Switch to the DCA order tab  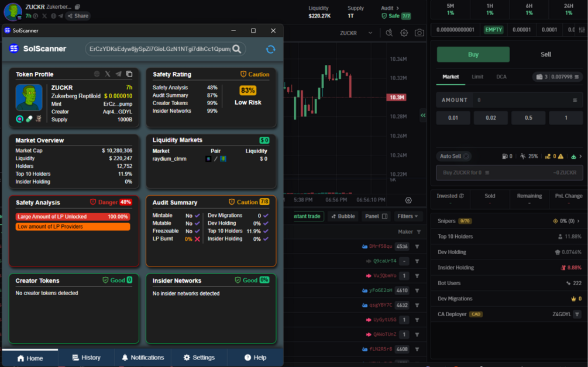click(x=501, y=77)
